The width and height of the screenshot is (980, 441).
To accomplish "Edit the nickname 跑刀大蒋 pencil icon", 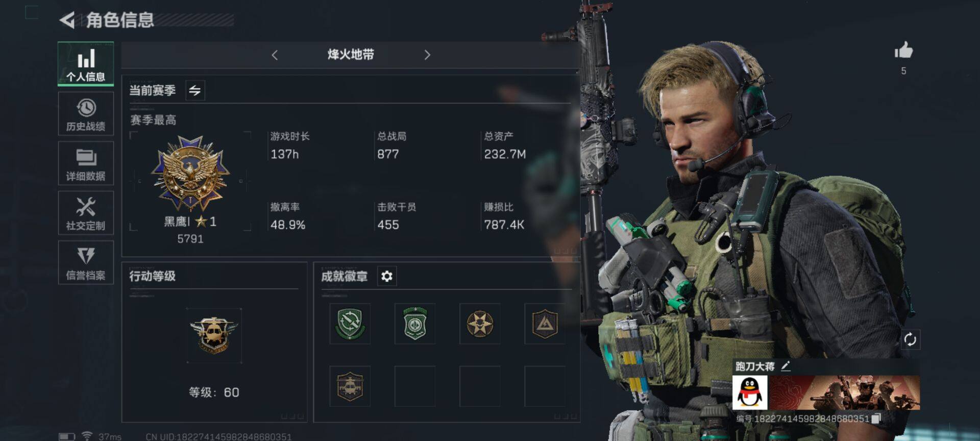I will (786, 366).
